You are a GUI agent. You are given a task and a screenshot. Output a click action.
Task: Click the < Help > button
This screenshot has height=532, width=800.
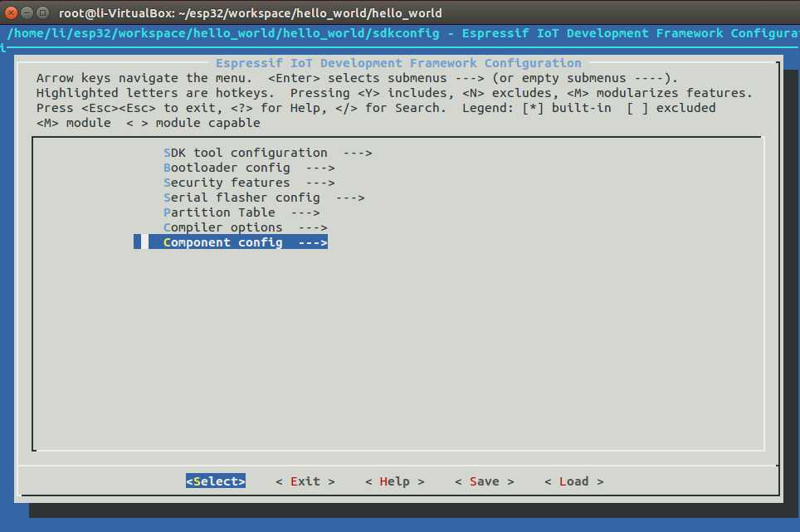[395, 481]
